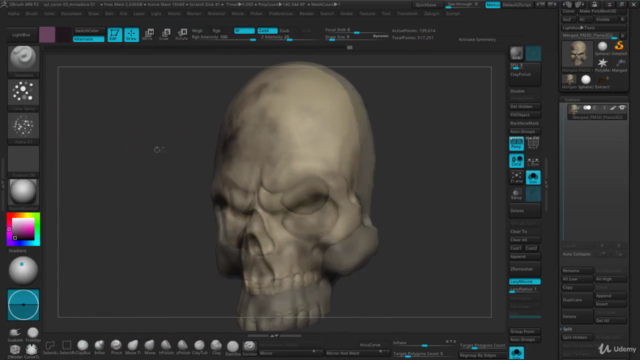Toggle Zadd mode
This screenshot has width=640, height=360.
point(267,31)
